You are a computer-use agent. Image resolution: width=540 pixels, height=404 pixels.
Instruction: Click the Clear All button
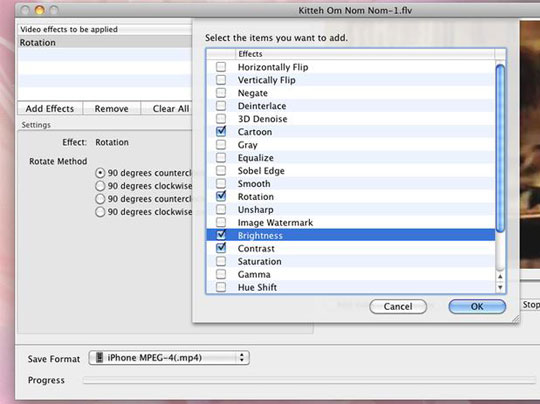167,109
